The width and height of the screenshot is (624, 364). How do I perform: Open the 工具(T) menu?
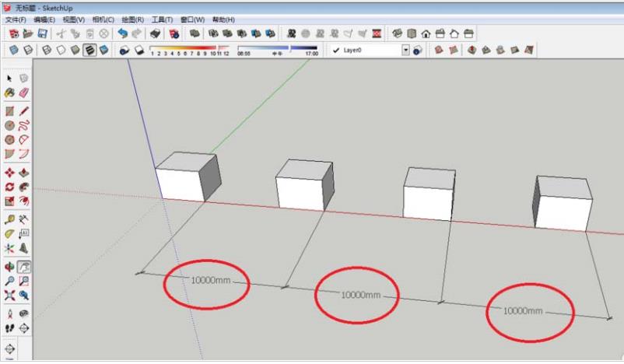pyautogui.click(x=162, y=19)
